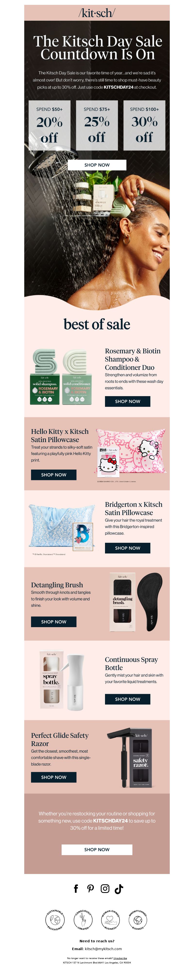Click the Sustainable Packaging badge
This screenshot has height=980, width=194.
click(x=55, y=920)
